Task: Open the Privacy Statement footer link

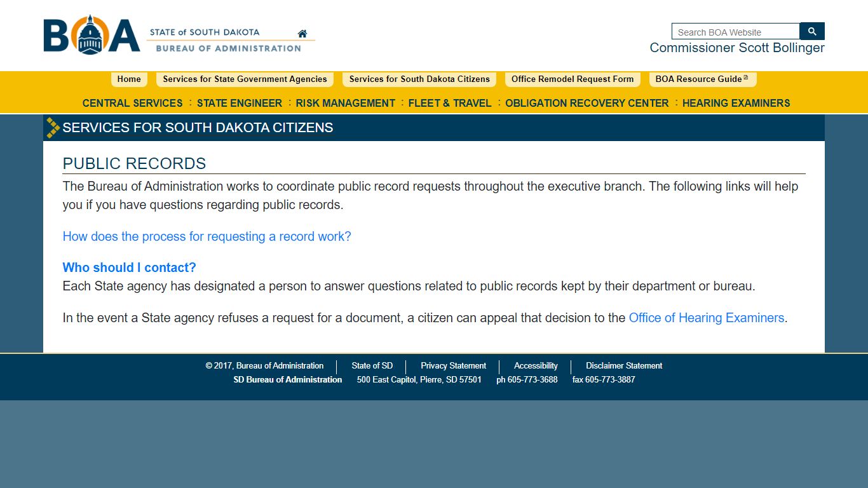Action: pos(453,366)
